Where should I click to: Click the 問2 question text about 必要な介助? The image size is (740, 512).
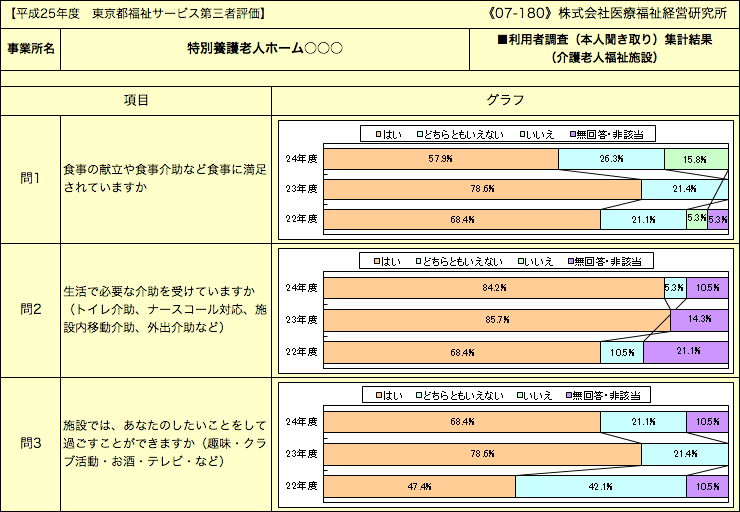click(165, 309)
